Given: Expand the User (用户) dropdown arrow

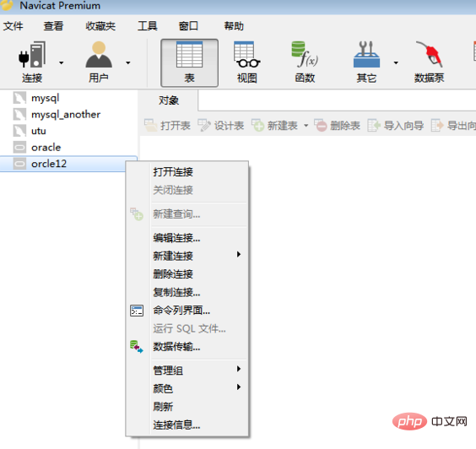Looking at the screenshot, I should pyautogui.click(x=128, y=62).
